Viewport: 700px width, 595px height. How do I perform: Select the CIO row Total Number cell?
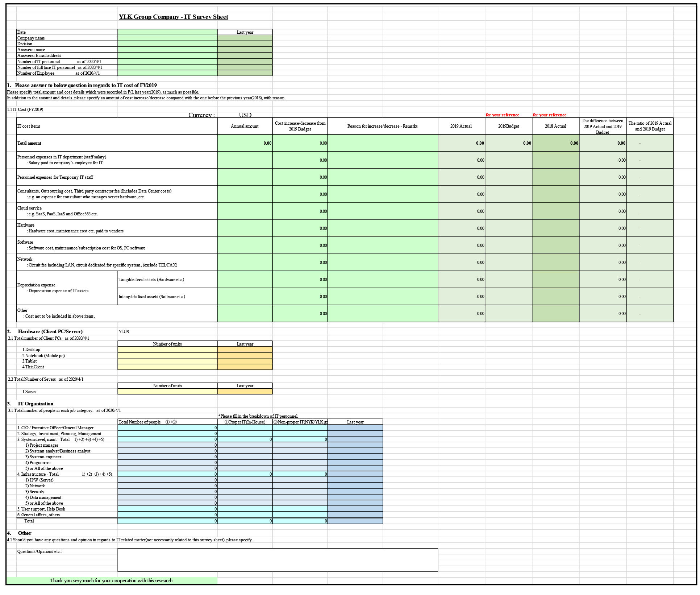[167, 428]
